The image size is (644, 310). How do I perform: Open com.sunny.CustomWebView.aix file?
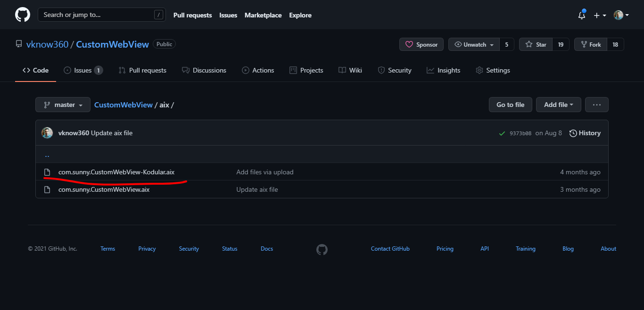coord(104,189)
